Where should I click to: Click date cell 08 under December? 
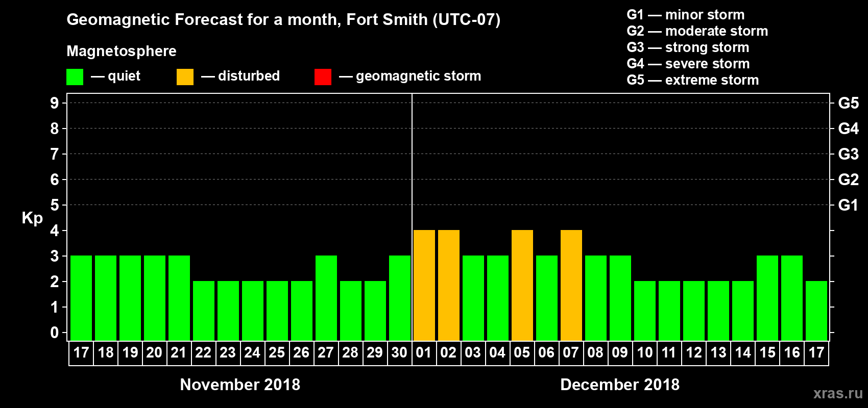point(596,353)
